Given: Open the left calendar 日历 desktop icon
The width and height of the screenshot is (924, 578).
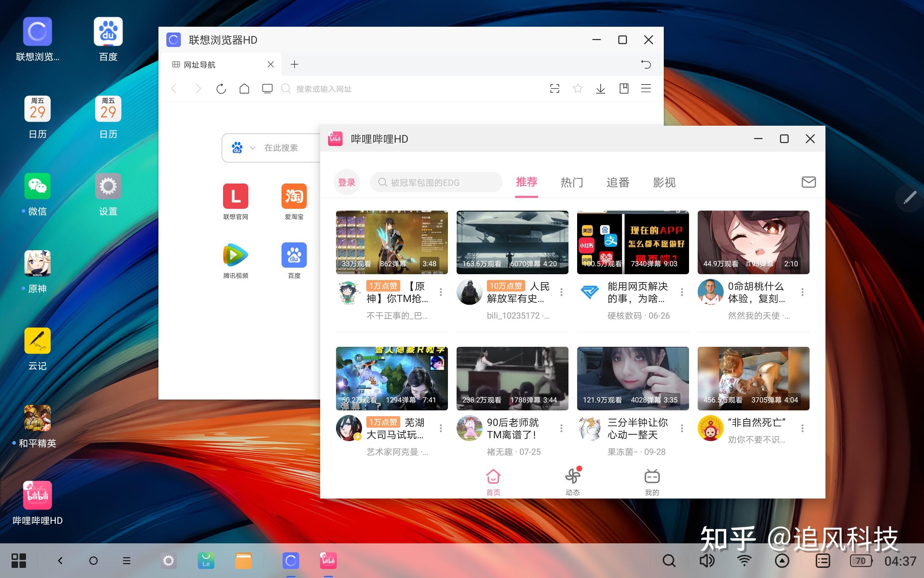Looking at the screenshot, I should 38,109.
